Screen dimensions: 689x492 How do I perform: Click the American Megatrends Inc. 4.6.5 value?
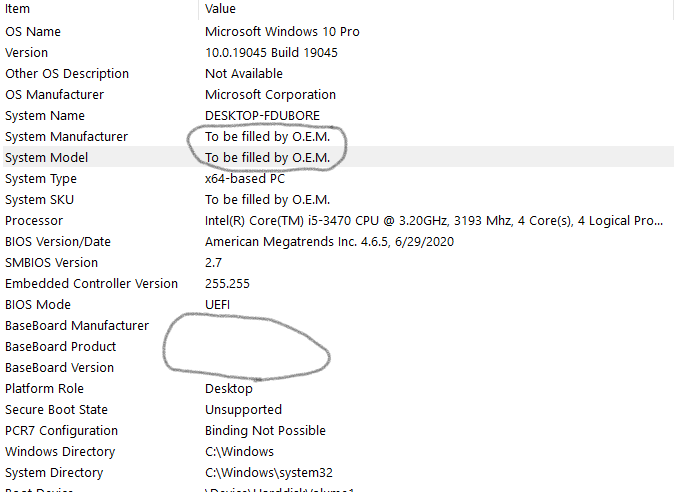click(x=329, y=242)
